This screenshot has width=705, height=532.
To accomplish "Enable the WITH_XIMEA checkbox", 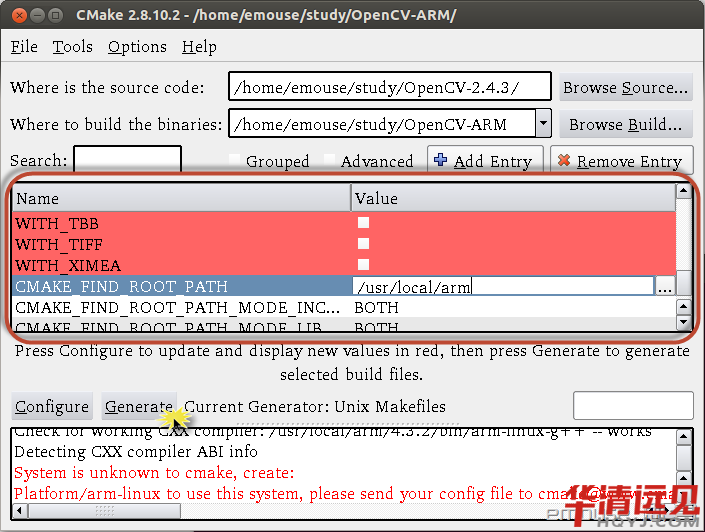I will coord(364,265).
